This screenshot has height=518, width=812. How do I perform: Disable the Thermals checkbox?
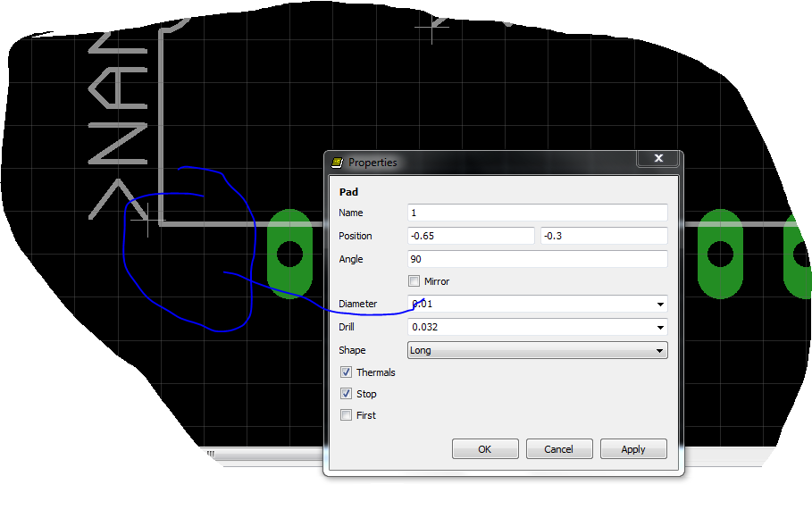click(x=346, y=372)
